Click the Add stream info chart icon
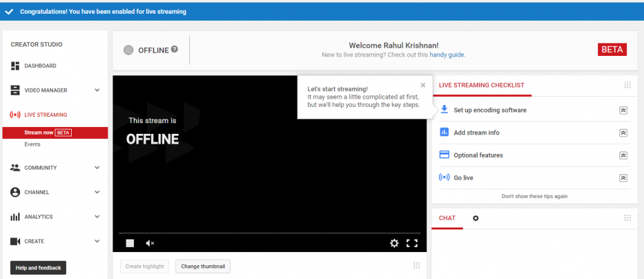The image size is (644, 279). [x=444, y=132]
